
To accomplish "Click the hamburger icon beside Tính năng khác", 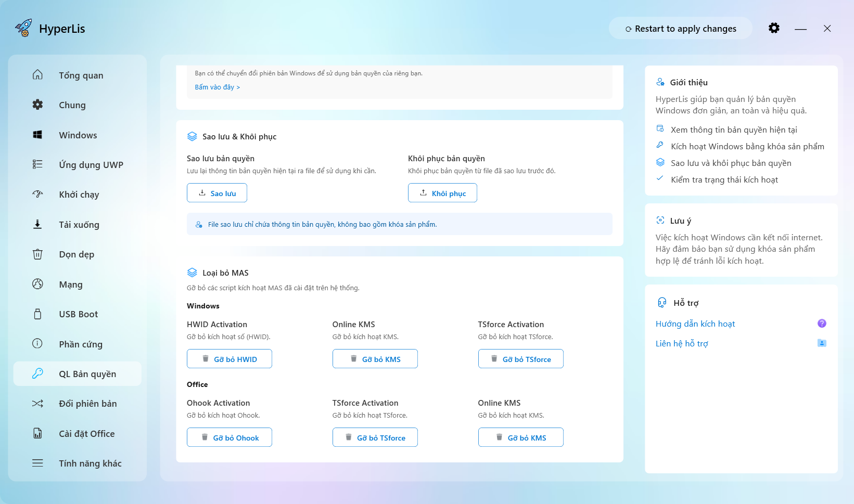I will (37, 463).
